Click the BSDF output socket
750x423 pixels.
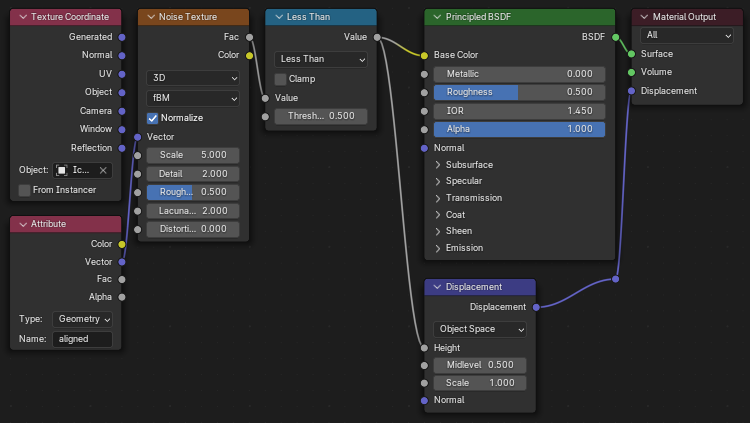tap(616, 37)
